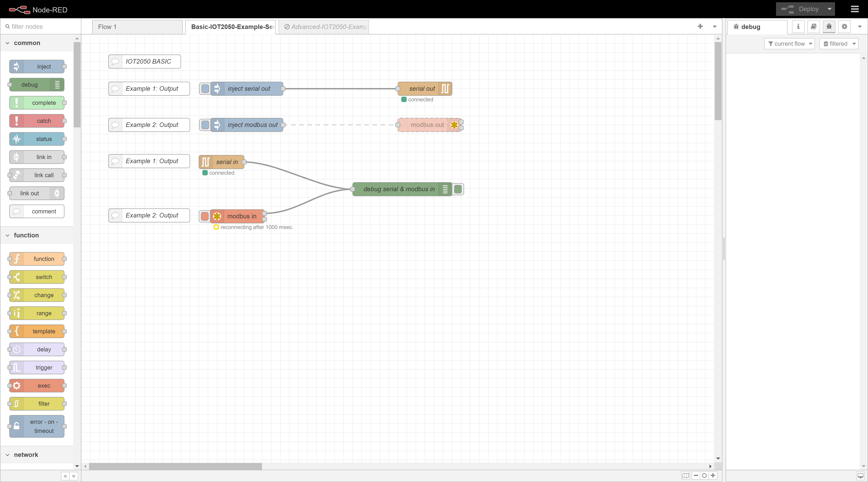Image resolution: width=868 pixels, height=482 pixels.
Task: Click the debug bug sidebar icon
Action: (829, 27)
